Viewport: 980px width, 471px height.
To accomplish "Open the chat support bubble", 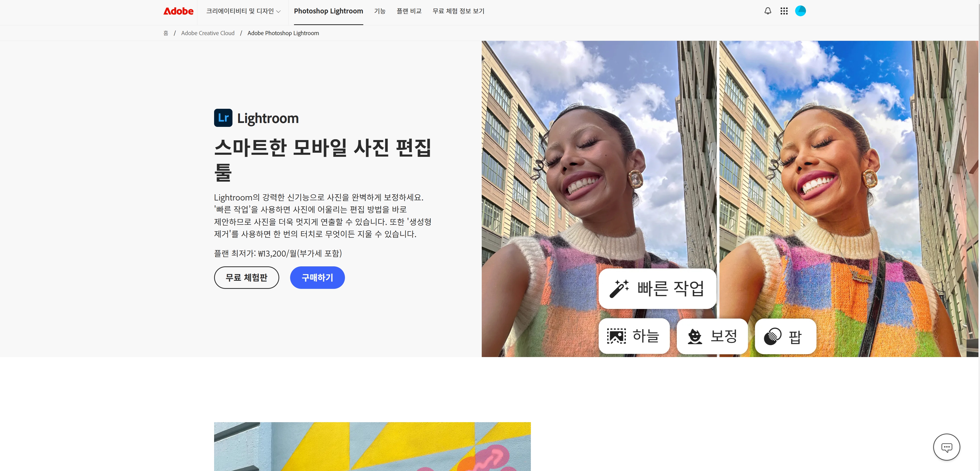I will [947, 447].
